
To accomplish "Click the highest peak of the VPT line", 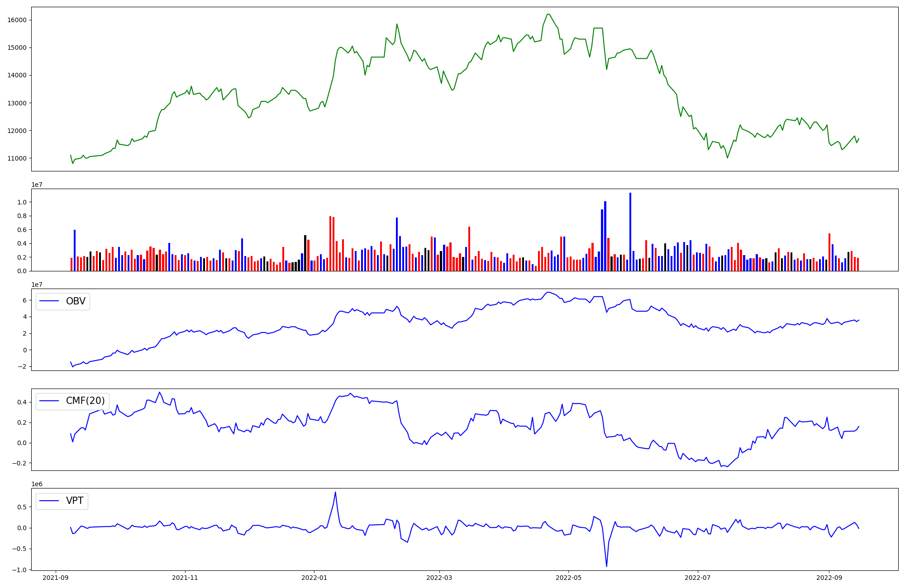I will [x=335, y=493].
